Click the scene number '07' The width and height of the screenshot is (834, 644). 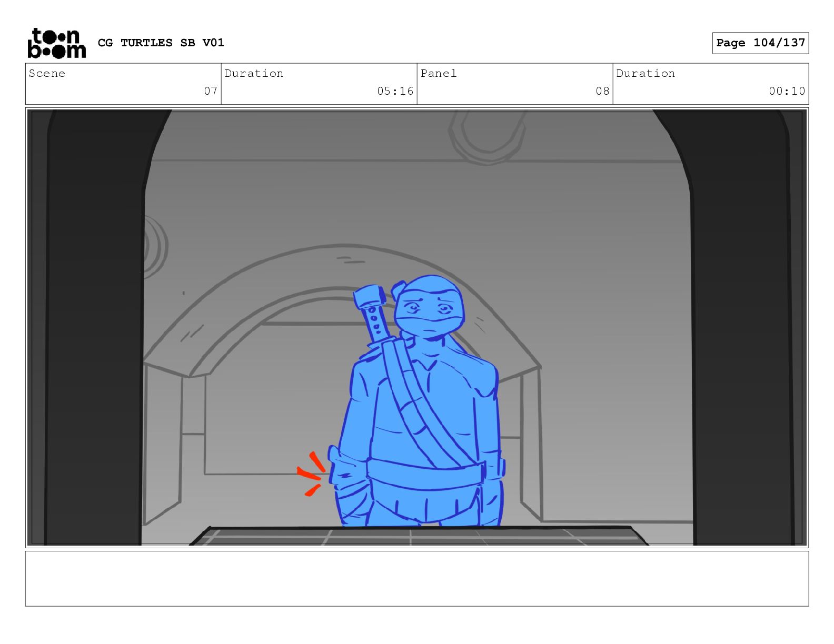coord(211,91)
